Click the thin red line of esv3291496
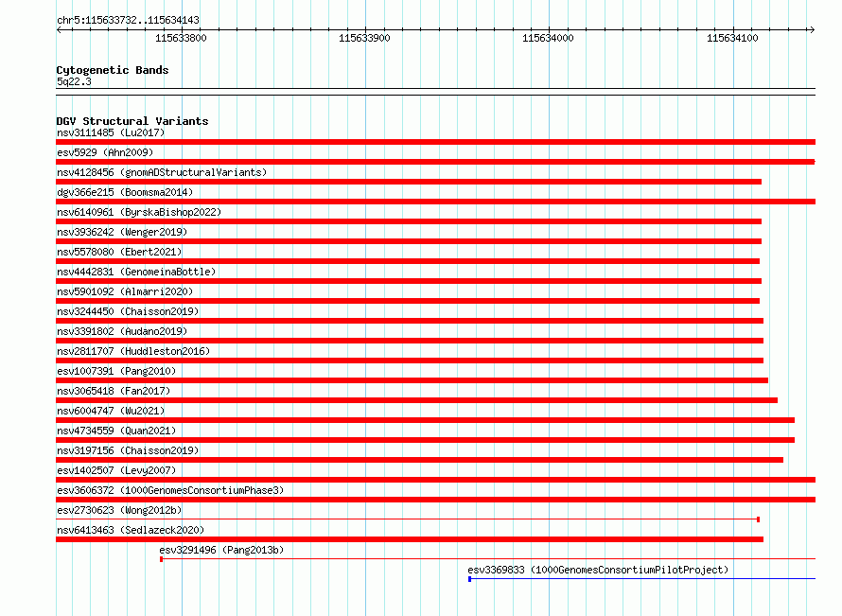Viewport: 842px width, 616px height. coord(489,559)
